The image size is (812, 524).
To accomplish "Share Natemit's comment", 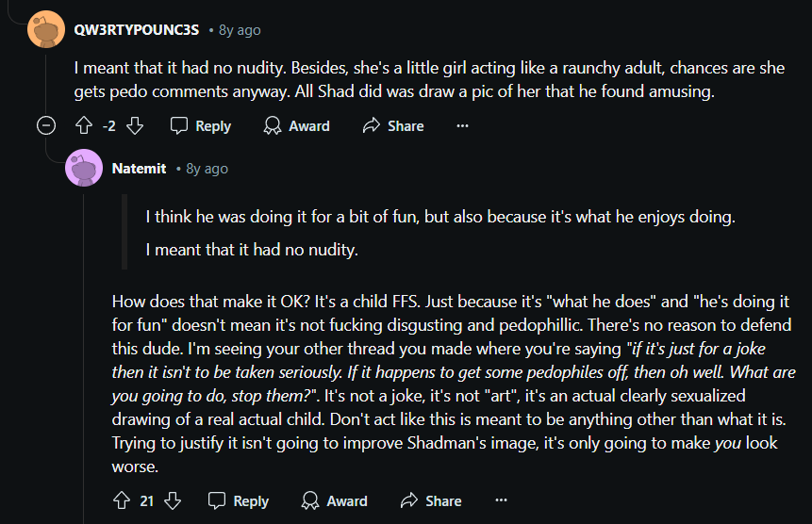I will (431, 500).
